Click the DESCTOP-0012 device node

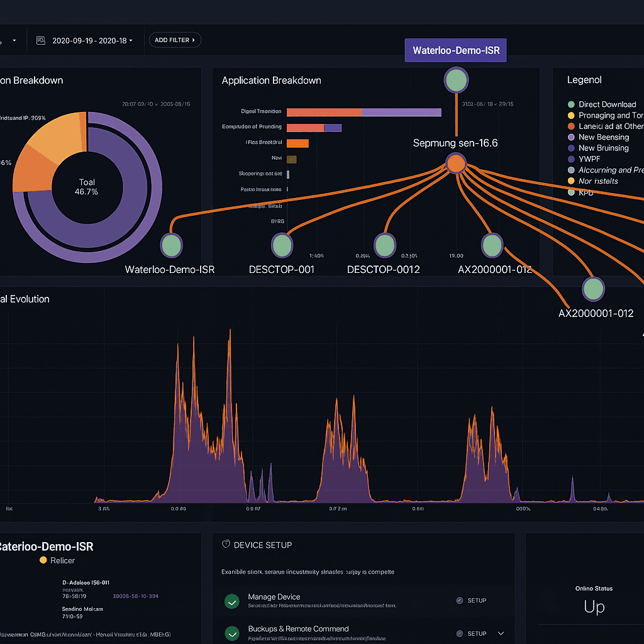pos(385,245)
